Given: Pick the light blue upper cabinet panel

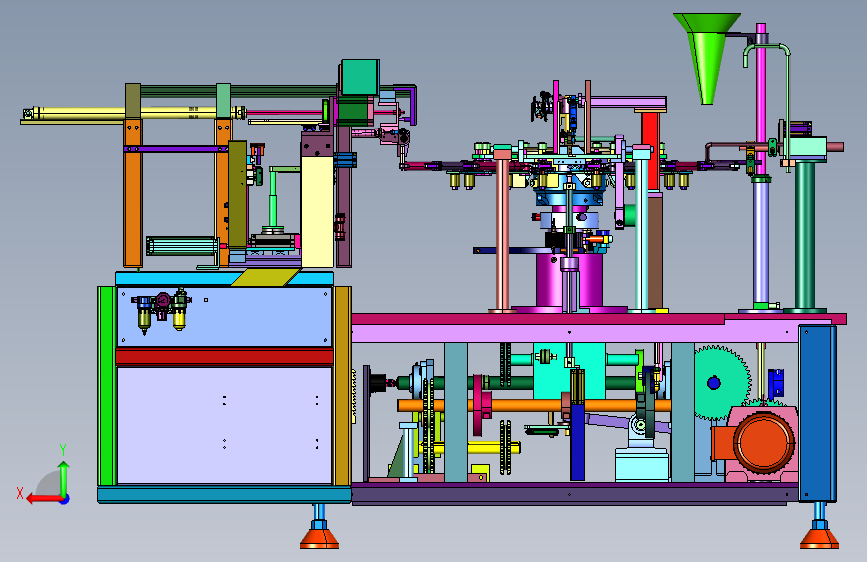Looking at the screenshot, I should [x=224, y=316].
